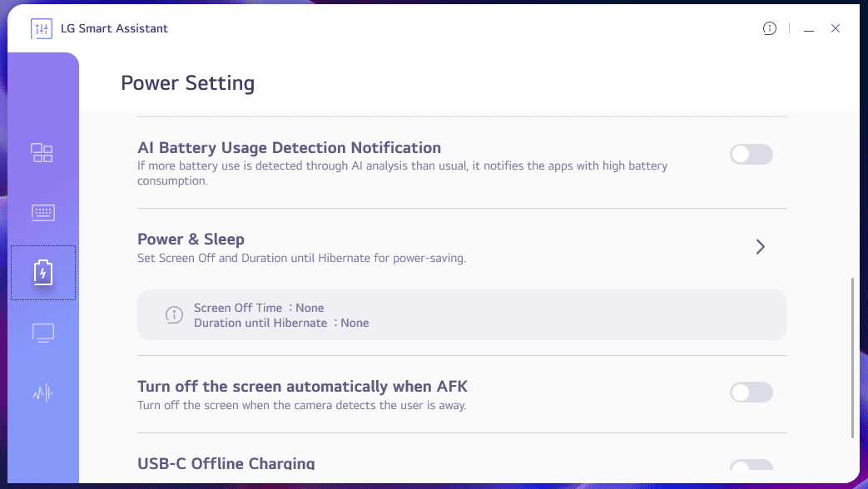Toggle AI Battery Usage Detection Notification switch

[751, 155]
